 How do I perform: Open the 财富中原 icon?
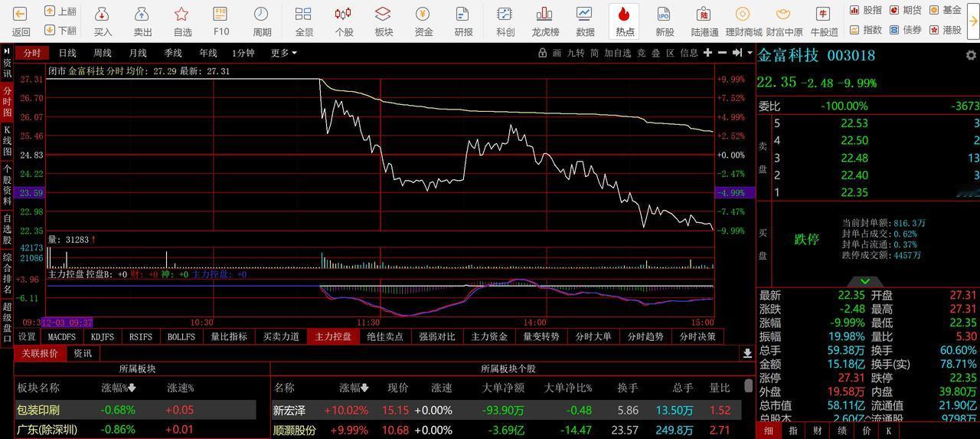pyautogui.click(x=783, y=14)
